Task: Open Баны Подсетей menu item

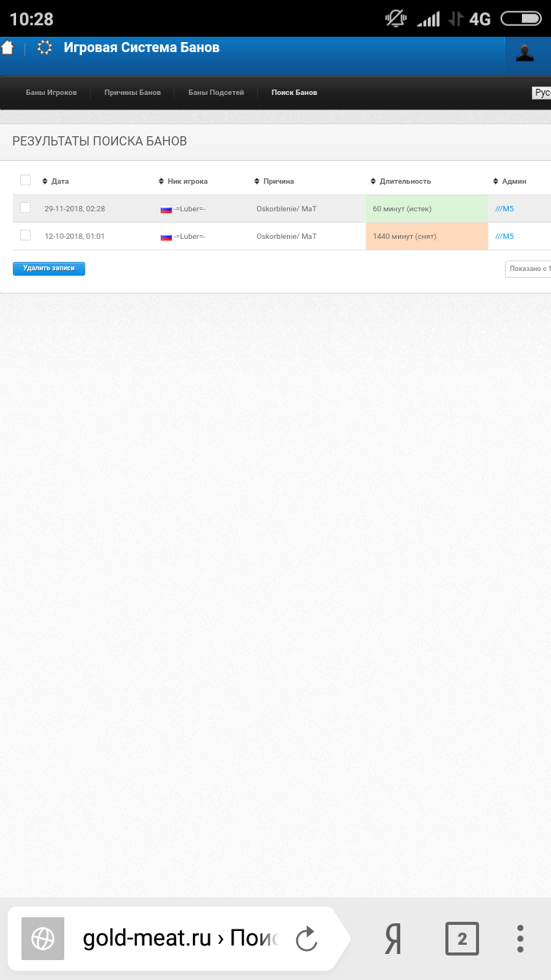Action: [216, 93]
